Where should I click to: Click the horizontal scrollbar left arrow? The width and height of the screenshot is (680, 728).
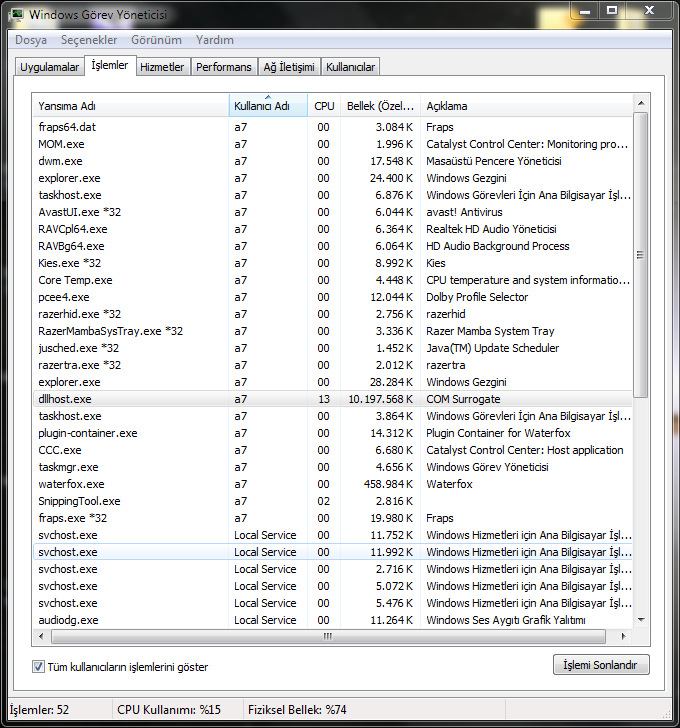41,637
